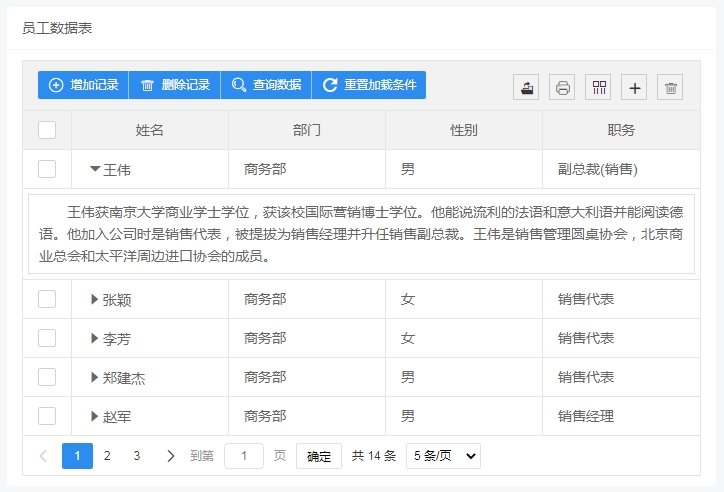Collapse the 王伟 row details
Screen dimensions: 724x492
(95, 169)
